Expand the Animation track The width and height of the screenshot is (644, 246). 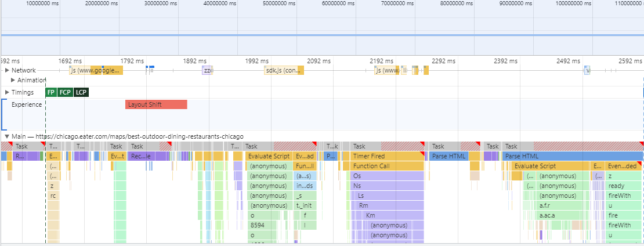(x=13, y=80)
